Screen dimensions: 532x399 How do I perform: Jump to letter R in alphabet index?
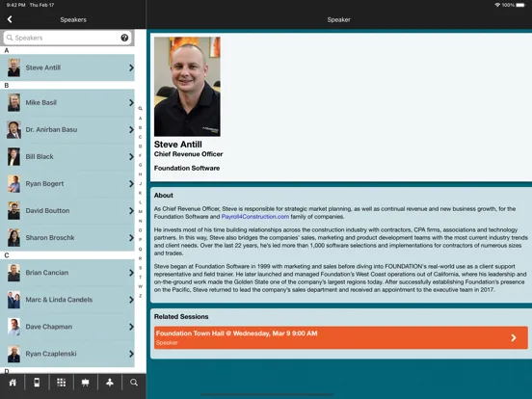(140, 258)
